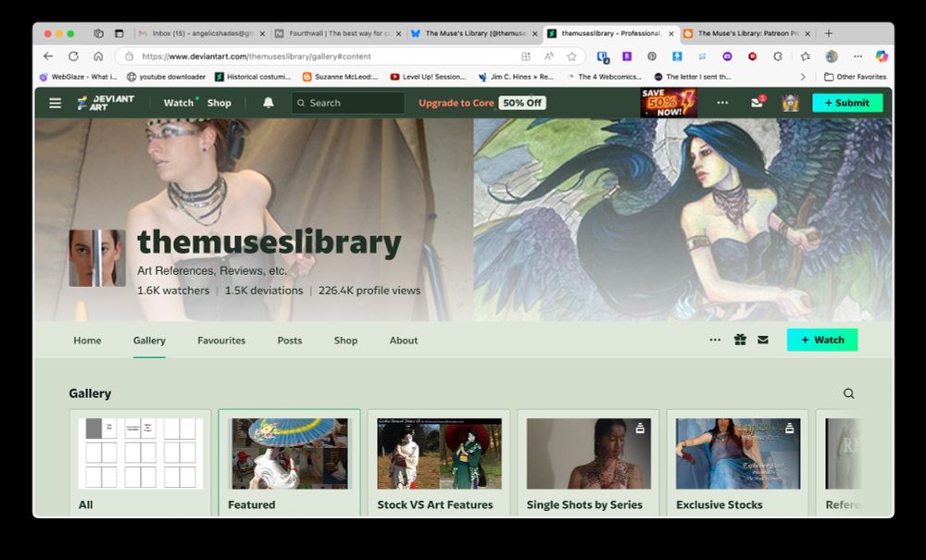The height and width of the screenshot is (560, 926).
Task: Click the 1.6K watchers stat
Action: click(173, 291)
